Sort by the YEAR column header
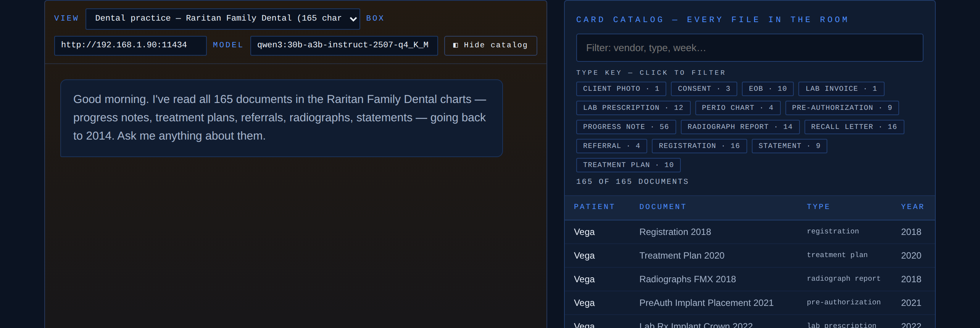Screen dimensions: 980x328 pos(912,207)
